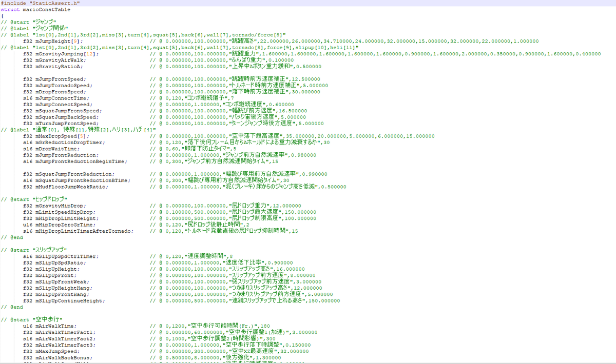The image size is (616, 364).
Task: Click the mDropFrontSpeed identifier
Action: [60, 92]
